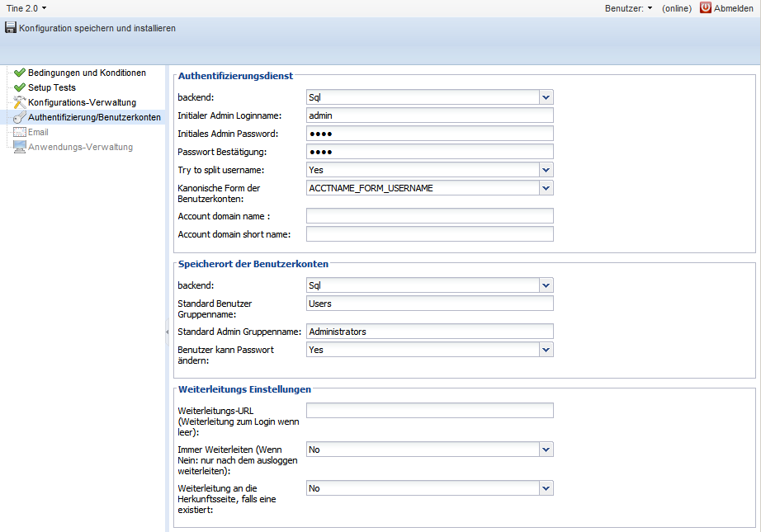This screenshot has height=532, width=761.
Task: Open the Authentifizierungsdienst backend dropdown
Action: (546, 97)
